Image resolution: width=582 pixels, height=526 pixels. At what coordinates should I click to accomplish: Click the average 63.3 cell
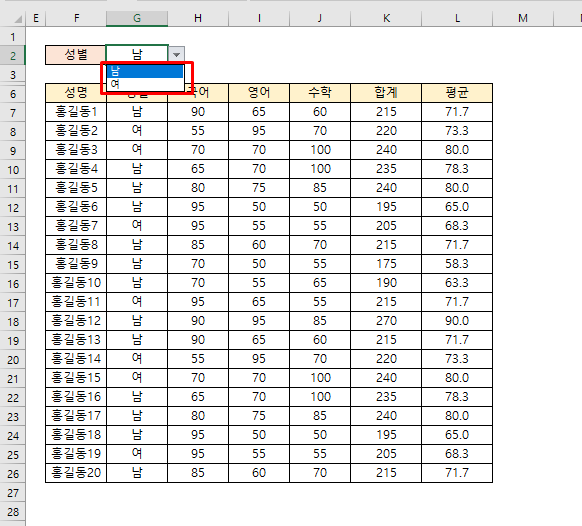[x=457, y=282]
